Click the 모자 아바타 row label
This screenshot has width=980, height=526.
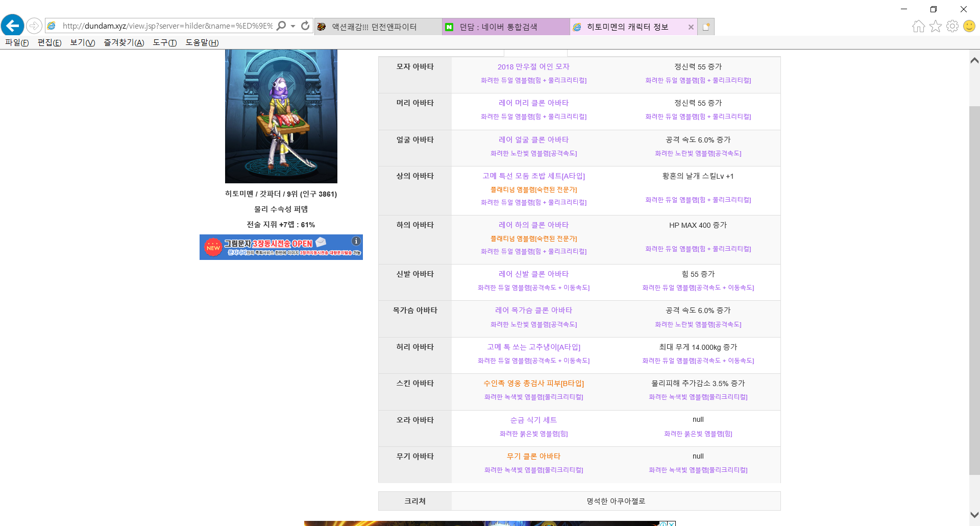(x=415, y=67)
